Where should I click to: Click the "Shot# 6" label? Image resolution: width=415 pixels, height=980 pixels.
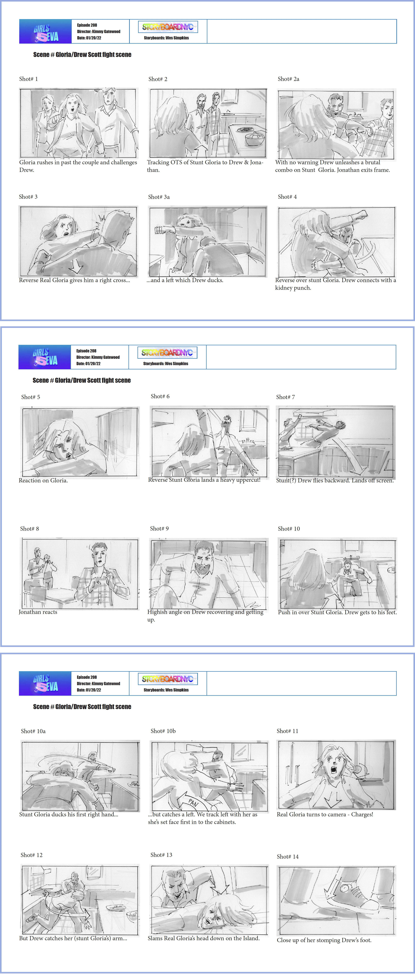tap(160, 396)
